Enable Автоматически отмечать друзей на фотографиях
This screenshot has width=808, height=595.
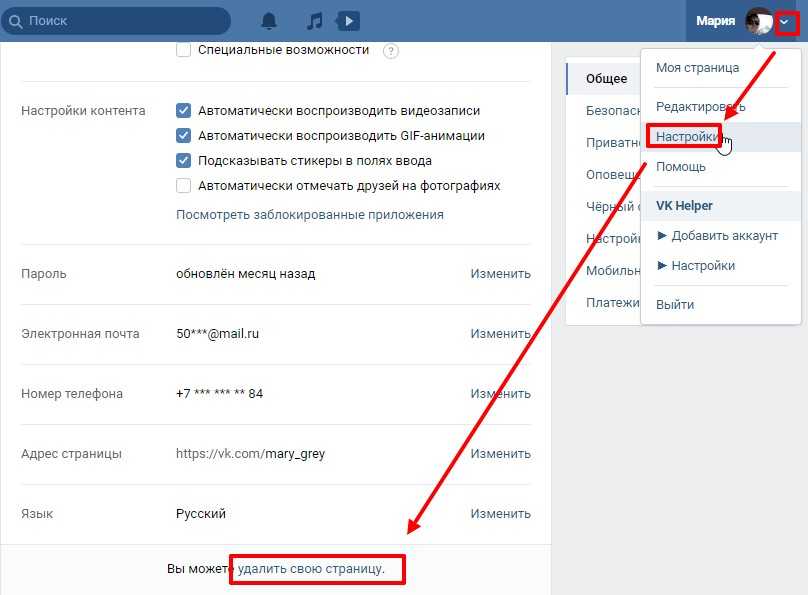click(x=183, y=185)
